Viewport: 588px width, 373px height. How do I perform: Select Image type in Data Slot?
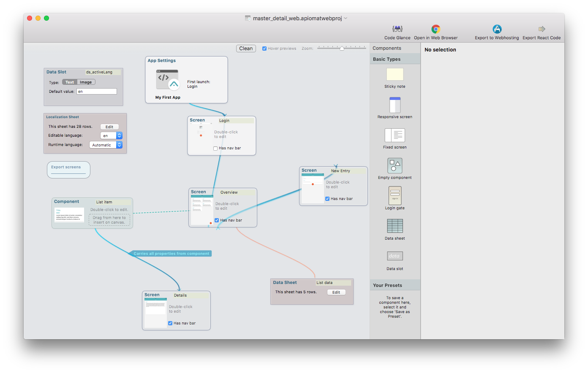pos(86,82)
